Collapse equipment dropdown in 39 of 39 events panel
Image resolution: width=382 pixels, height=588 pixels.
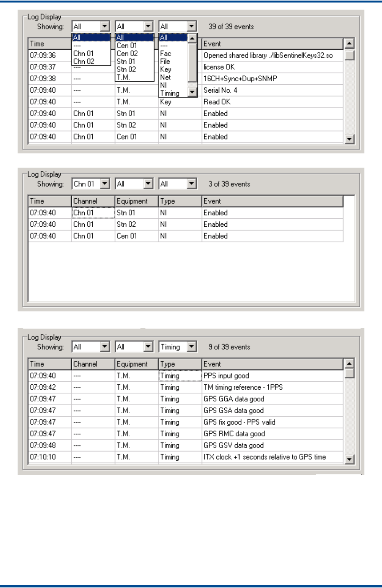click(x=148, y=27)
